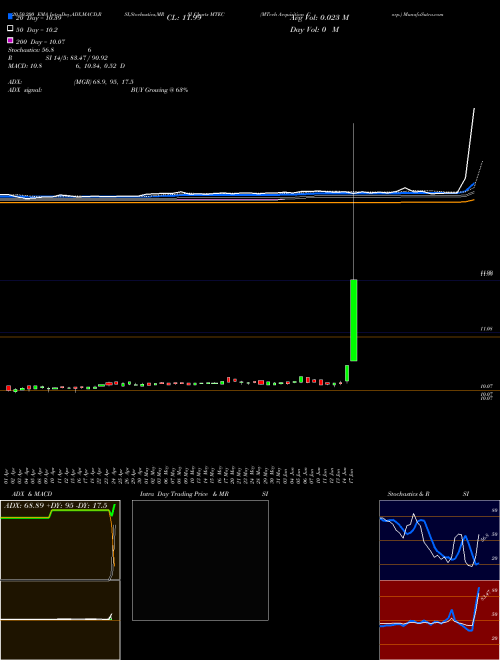Open the red RSI chart panel
Screen dimensions: 500x660
[x=439, y=620]
